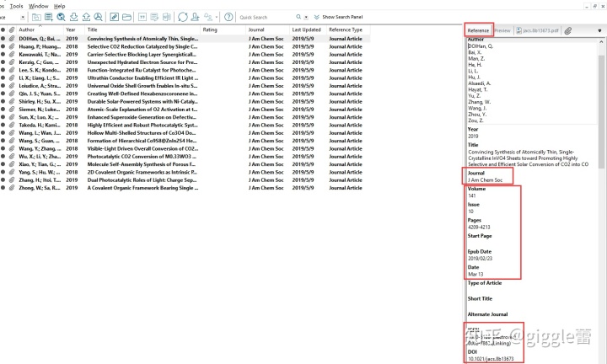This screenshot has height=364, width=607.
Task: Click the paperclip icon in Huang 2018 row
Action: click(12, 46)
